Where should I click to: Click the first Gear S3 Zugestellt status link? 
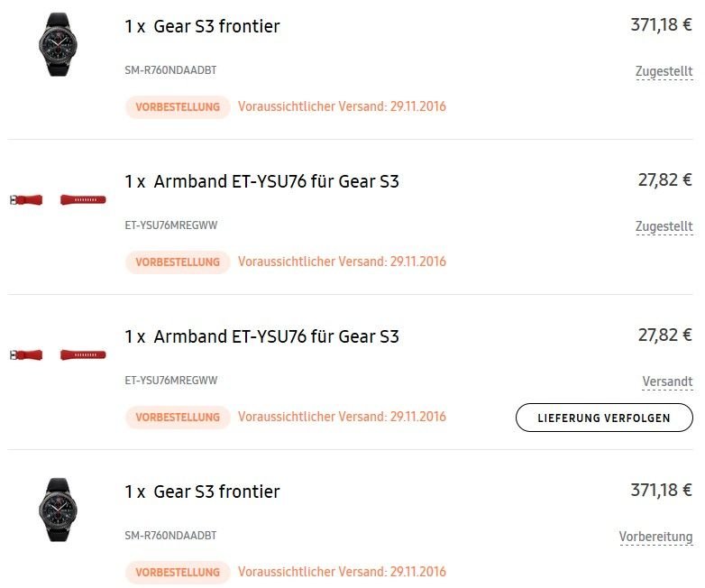664,71
